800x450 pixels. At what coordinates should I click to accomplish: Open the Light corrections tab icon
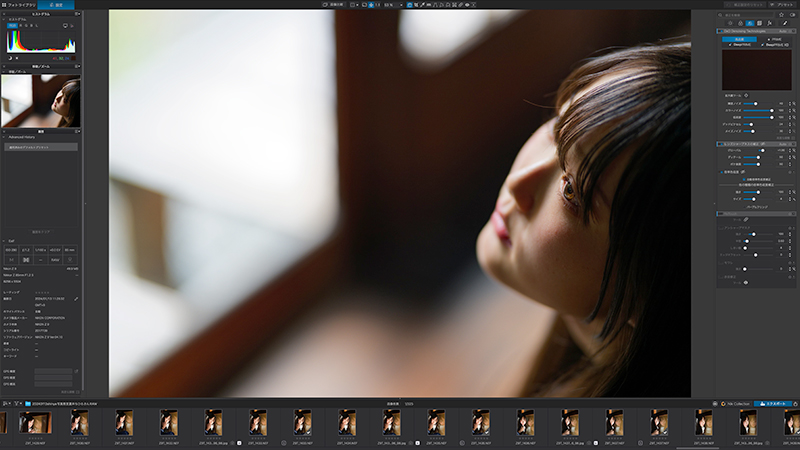tap(730, 23)
